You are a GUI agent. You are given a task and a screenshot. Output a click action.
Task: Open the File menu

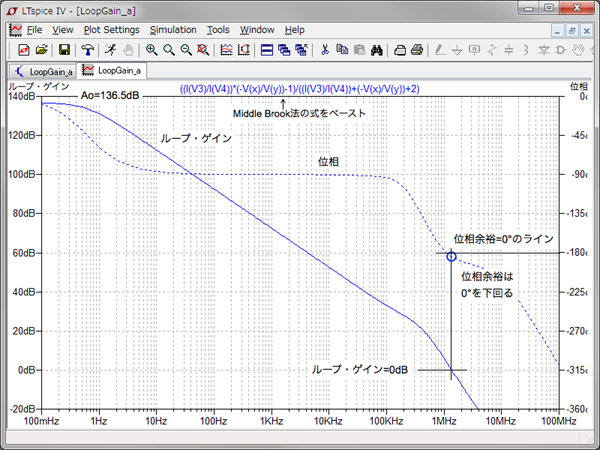[x=34, y=30]
